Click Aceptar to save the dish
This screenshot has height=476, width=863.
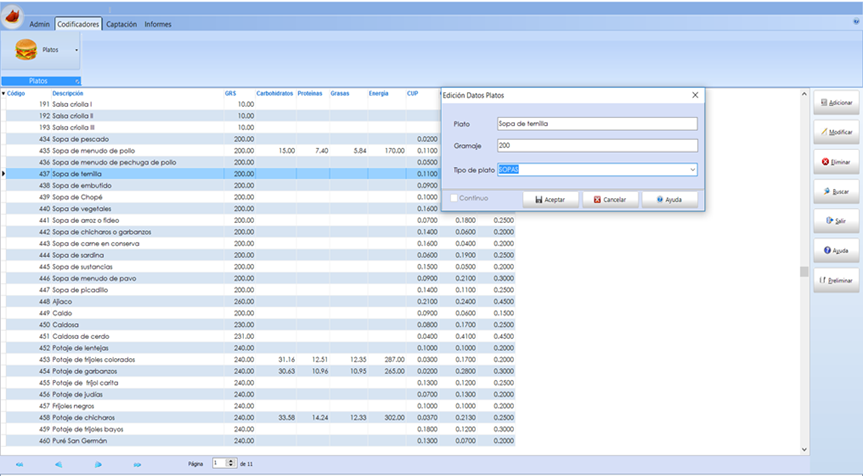click(x=551, y=199)
